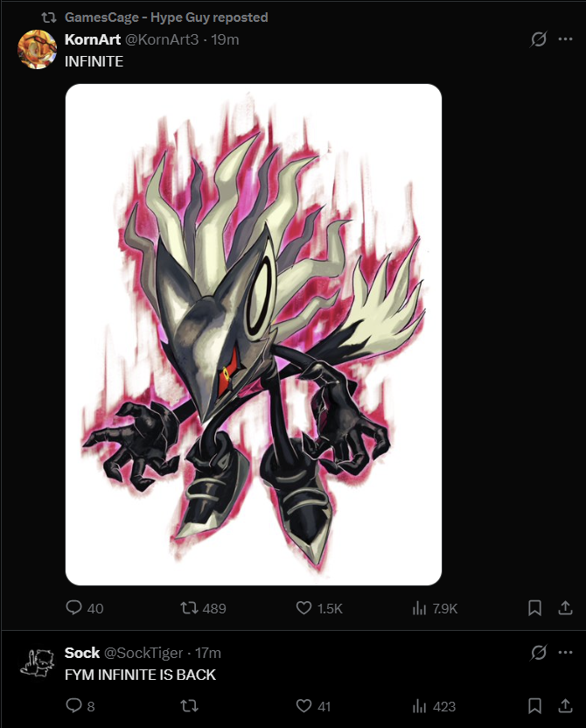Open more options menu on KornArt's post
The image size is (586, 728).
tap(565, 39)
